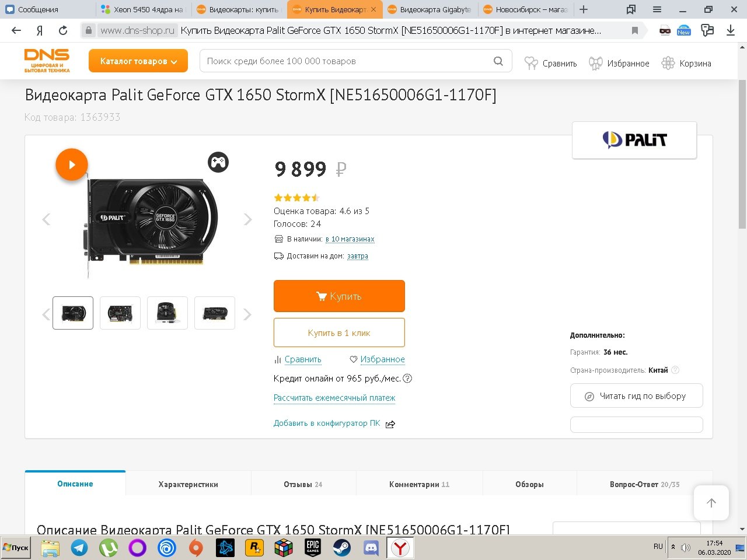This screenshot has width=747, height=560.
Task: Toggle Сравнить for this product
Action: coord(298,359)
